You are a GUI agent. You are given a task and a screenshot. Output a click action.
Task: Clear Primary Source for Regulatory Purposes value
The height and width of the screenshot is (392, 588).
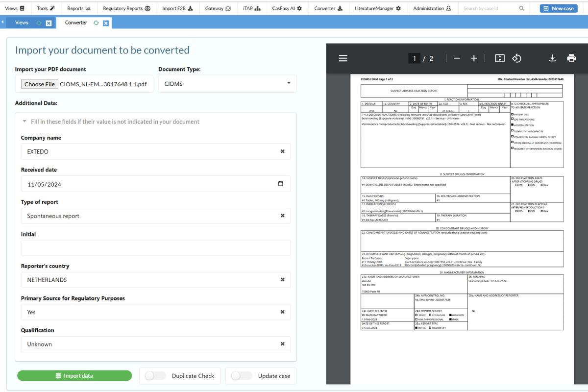pos(282,312)
